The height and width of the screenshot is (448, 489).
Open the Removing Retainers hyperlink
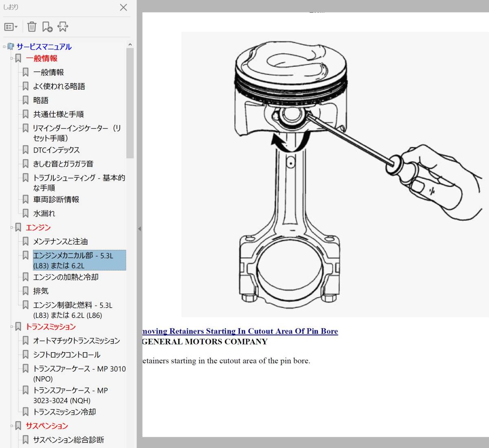(x=240, y=331)
